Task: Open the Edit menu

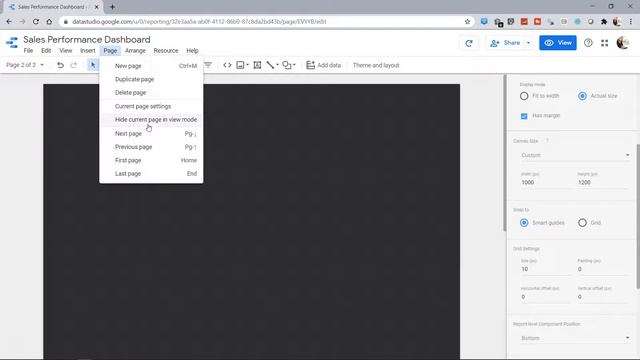Action: point(46,51)
